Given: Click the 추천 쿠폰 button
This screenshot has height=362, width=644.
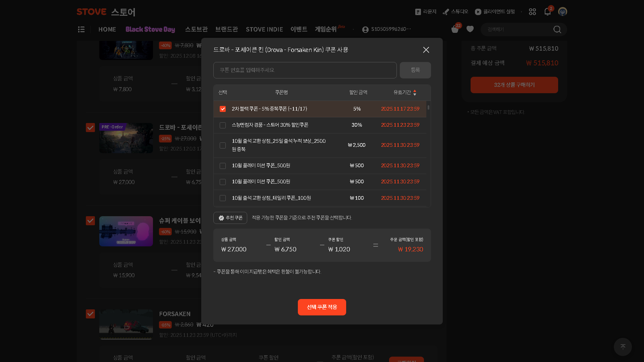Looking at the screenshot, I should pyautogui.click(x=230, y=218).
